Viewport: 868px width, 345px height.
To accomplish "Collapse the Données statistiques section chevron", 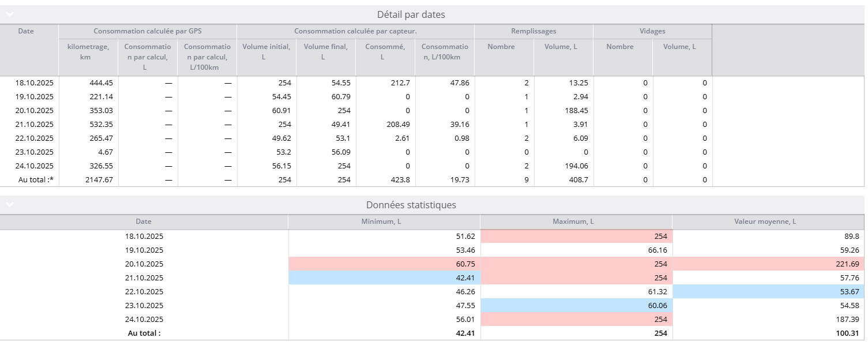I will tap(10, 205).
